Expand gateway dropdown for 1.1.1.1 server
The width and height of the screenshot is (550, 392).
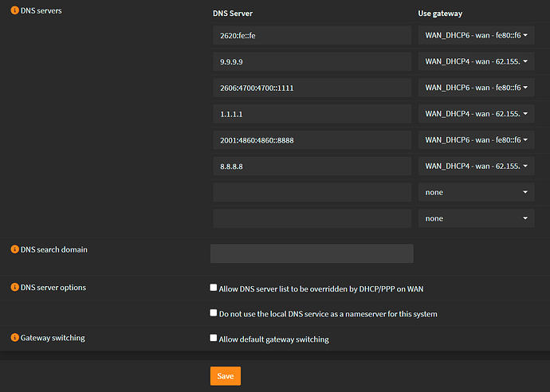point(476,114)
